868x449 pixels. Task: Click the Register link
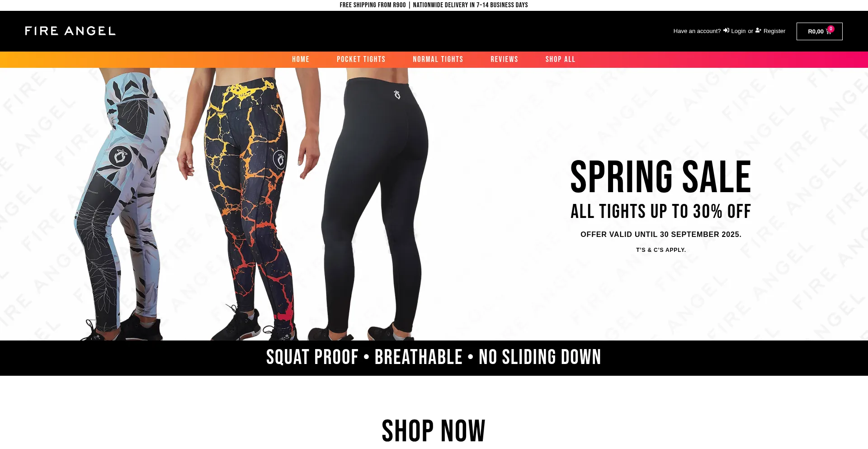(774, 31)
